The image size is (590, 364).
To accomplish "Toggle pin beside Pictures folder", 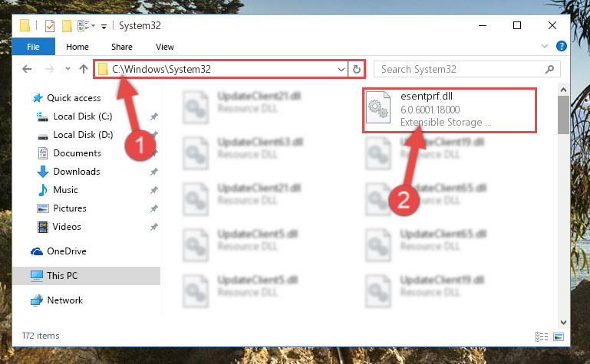I will tap(154, 208).
